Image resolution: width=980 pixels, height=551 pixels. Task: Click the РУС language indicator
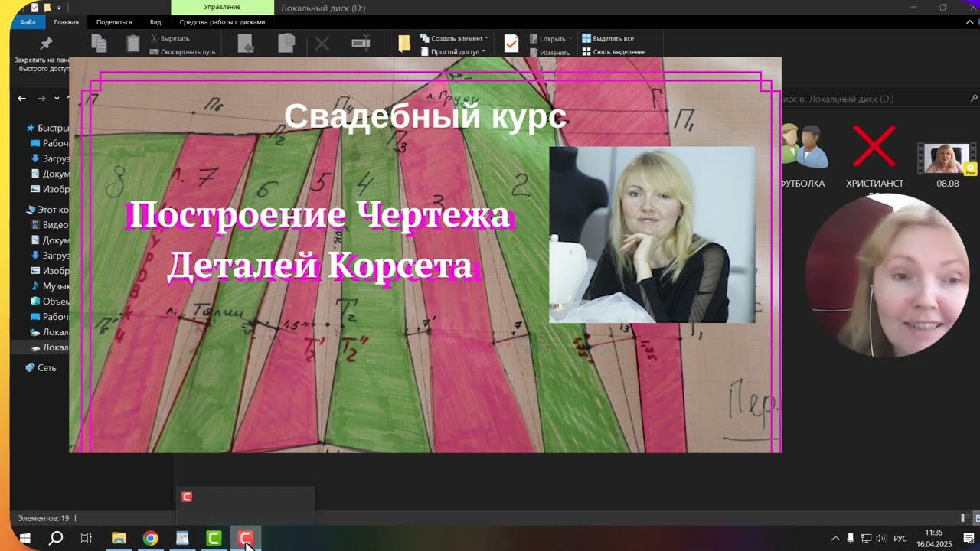click(901, 538)
